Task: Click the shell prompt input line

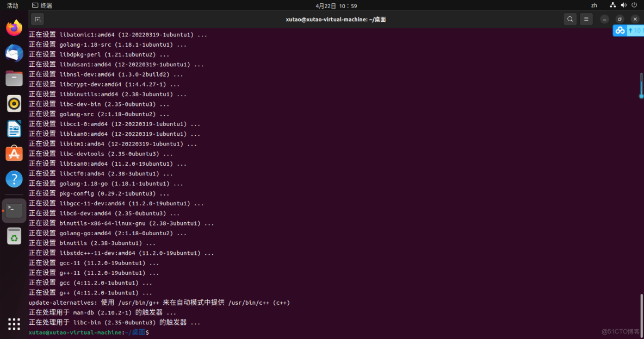Action: (89, 332)
